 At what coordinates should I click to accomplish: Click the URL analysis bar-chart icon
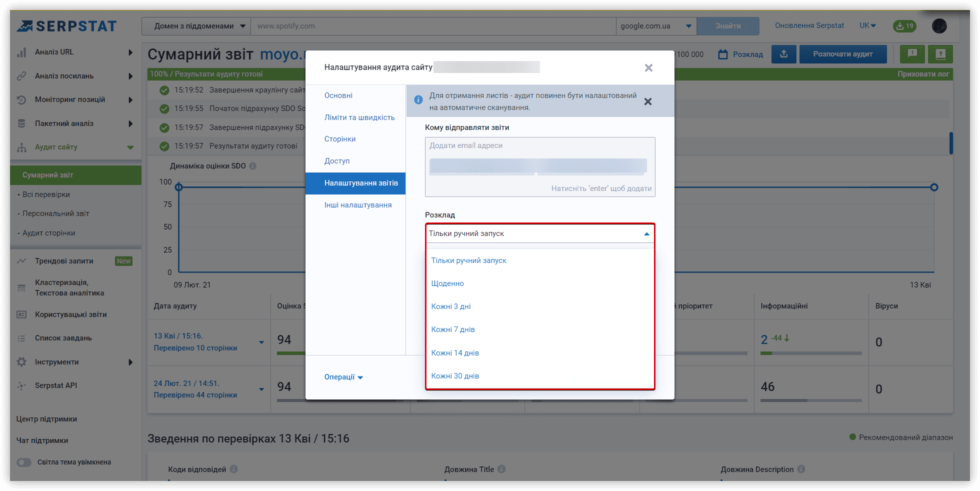[21, 52]
